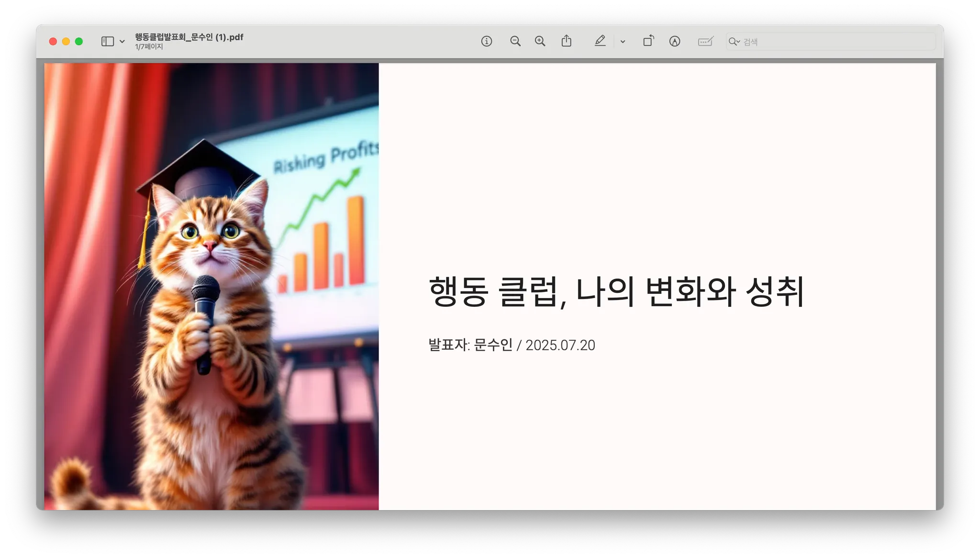
Task: Click the zoom out magnifier
Action: (x=515, y=42)
